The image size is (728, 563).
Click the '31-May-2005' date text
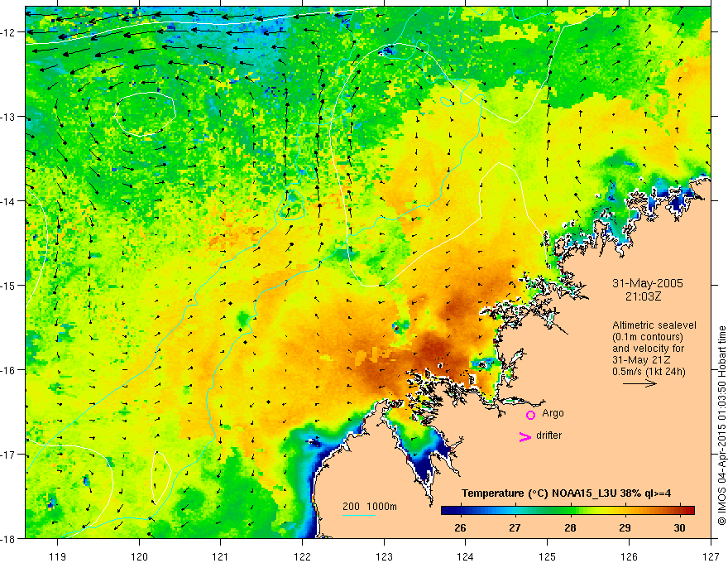click(x=648, y=283)
